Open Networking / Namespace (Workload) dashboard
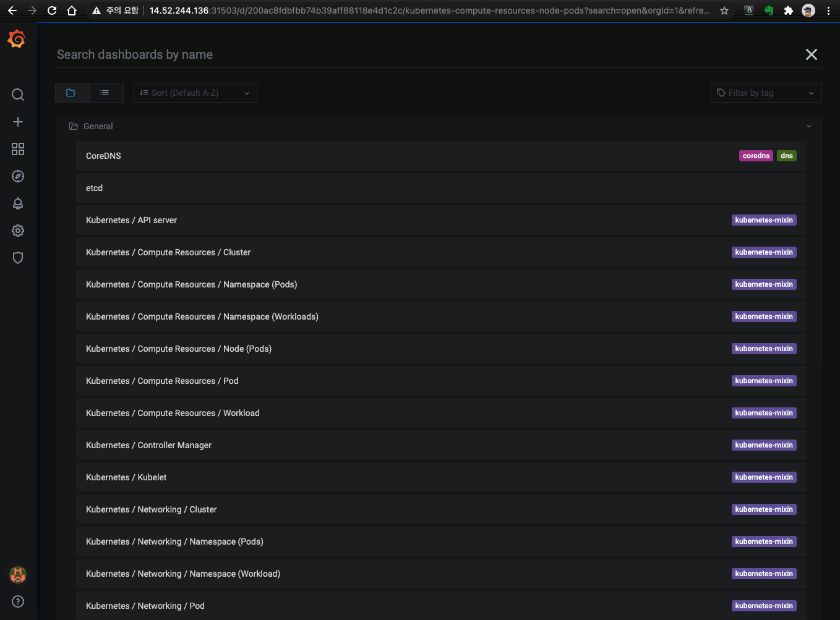Screen dimensions: 840x620 coord(441,574)
